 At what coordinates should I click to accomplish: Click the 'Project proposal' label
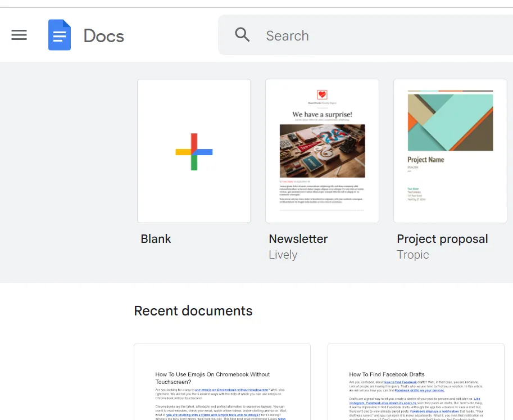click(x=442, y=240)
